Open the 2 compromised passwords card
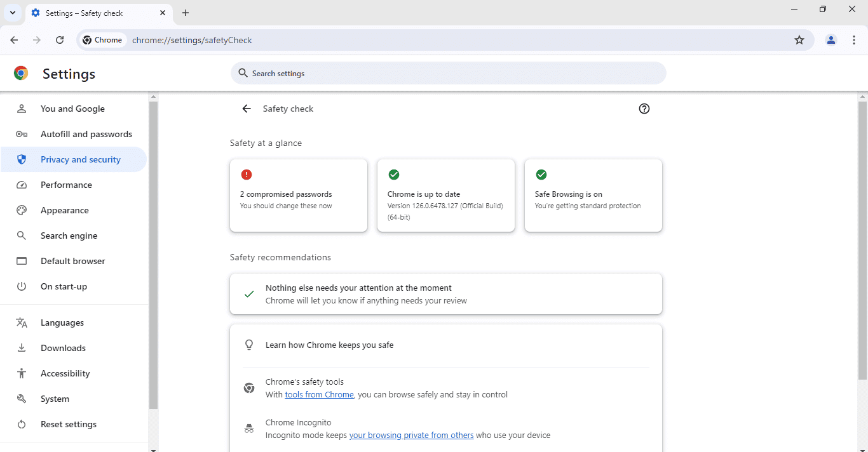Image resolution: width=868 pixels, height=452 pixels. 299,196
